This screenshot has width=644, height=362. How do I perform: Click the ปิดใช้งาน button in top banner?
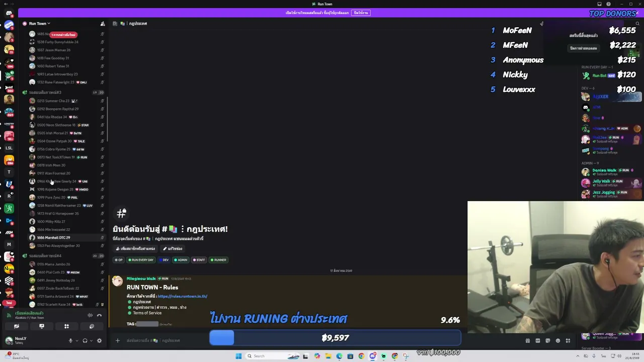[x=361, y=13]
